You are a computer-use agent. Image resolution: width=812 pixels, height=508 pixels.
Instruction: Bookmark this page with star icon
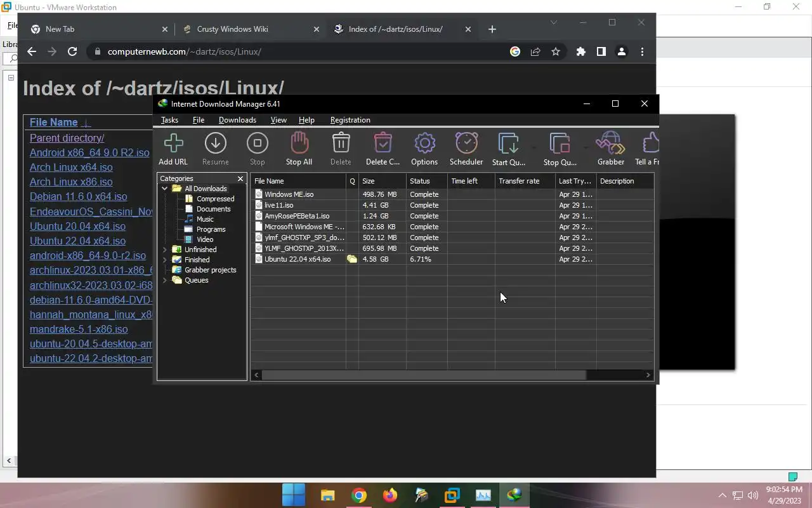(556, 51)
